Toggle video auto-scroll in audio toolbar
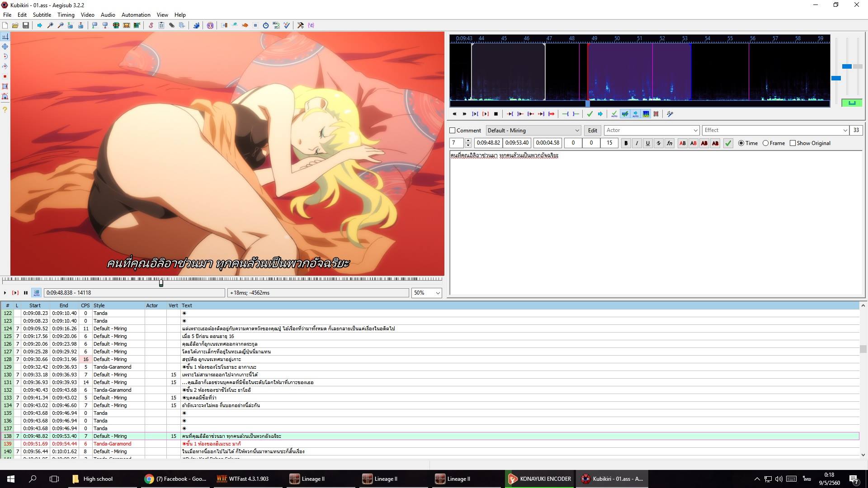868x488 pixels. (635, 114)
